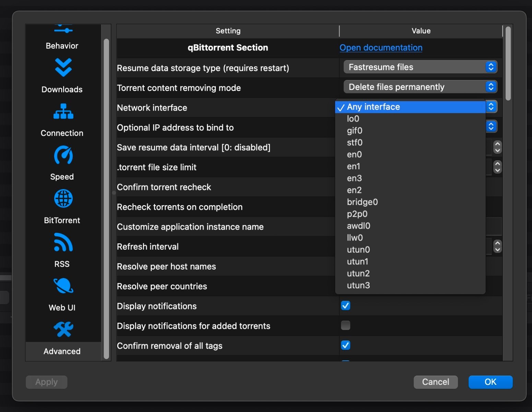Viewport: 532px width, 412px height.
Task: Expand Optional IP address dropdown arrows
Action: (x=491, y=126)
